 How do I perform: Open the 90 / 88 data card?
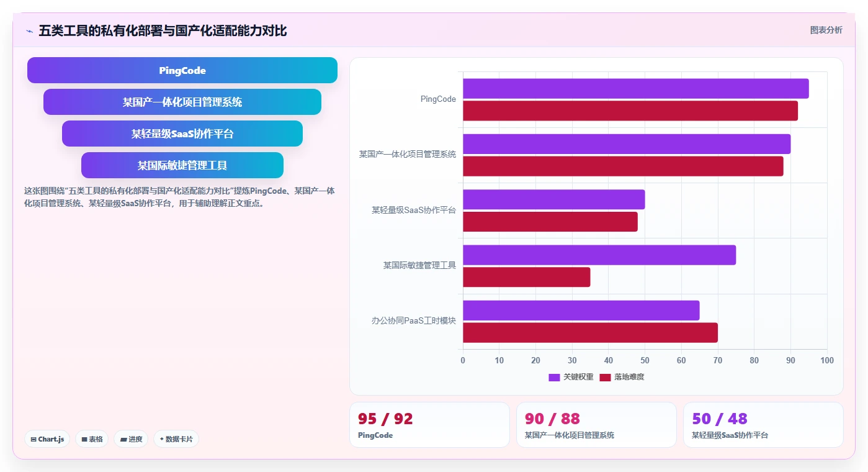pos(596,425)
